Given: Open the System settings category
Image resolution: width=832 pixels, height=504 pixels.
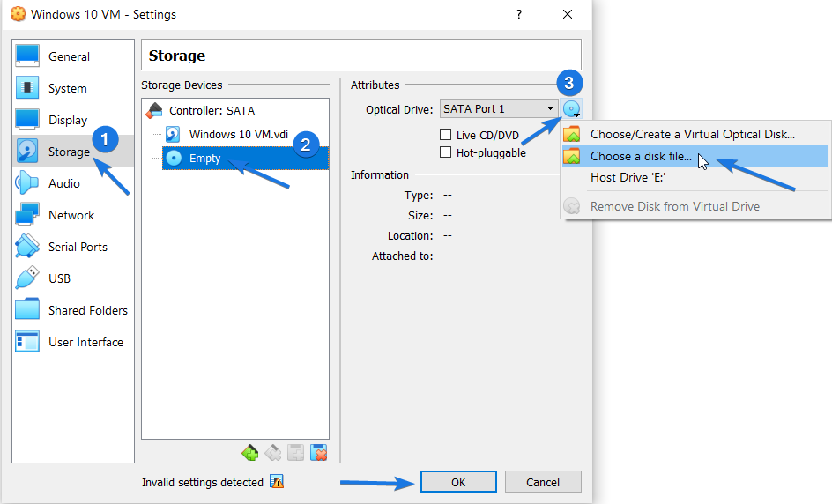Looking at the screenshot, I should [73, 88].
